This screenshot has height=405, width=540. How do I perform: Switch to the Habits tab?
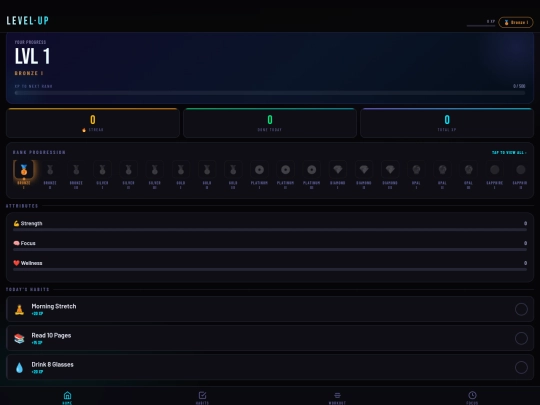pos(202,397)
